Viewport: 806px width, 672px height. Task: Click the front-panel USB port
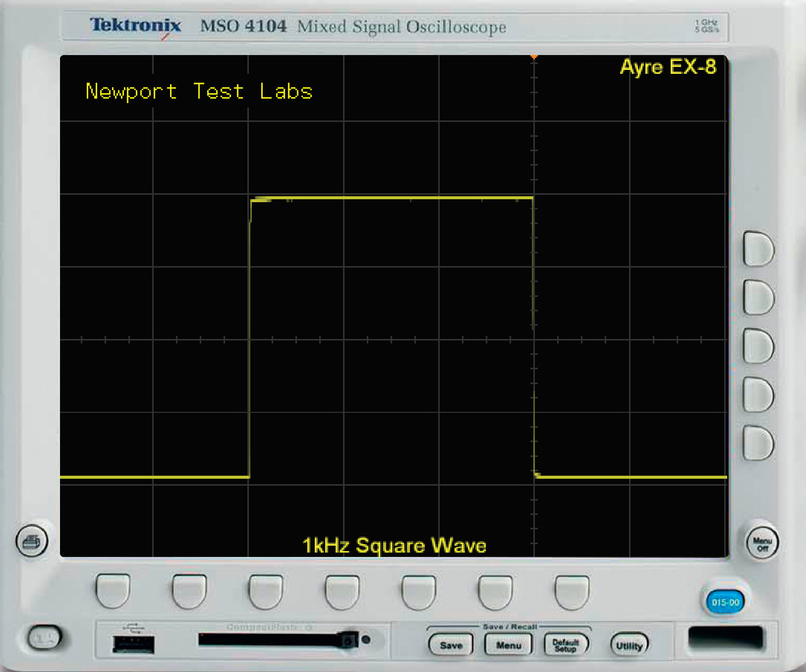(x=133, y=644)
